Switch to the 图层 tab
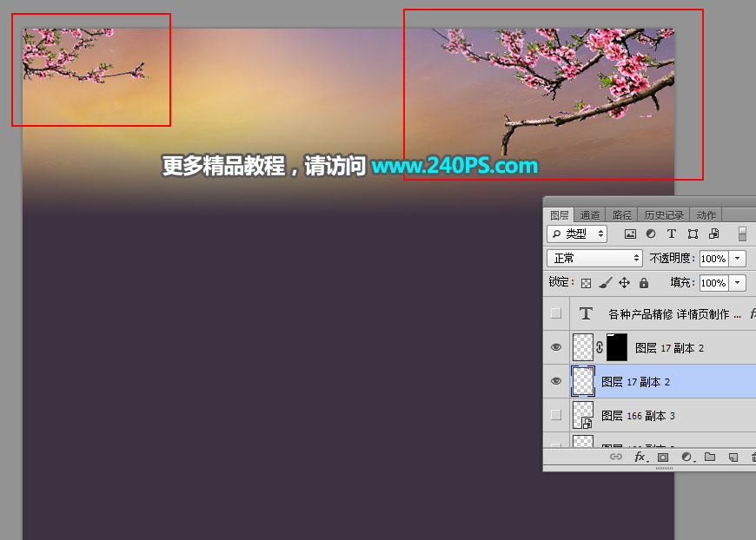 [x=560, y=215]
